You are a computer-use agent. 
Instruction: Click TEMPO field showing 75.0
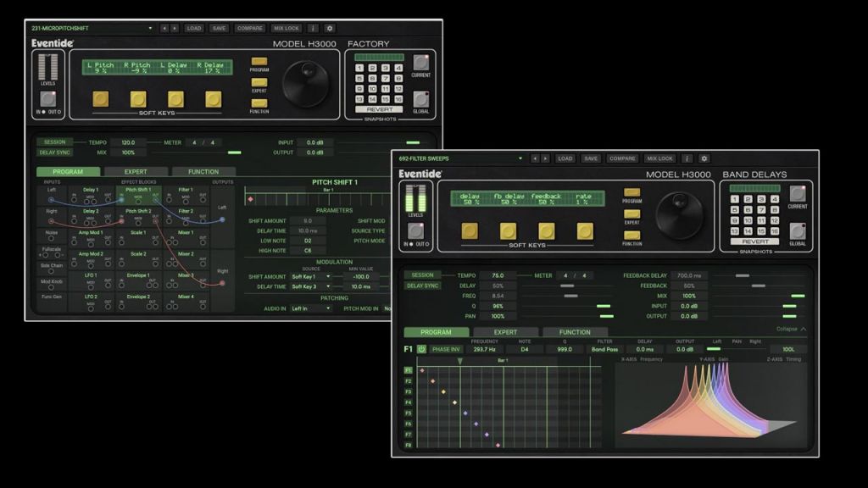coord(498,275)
